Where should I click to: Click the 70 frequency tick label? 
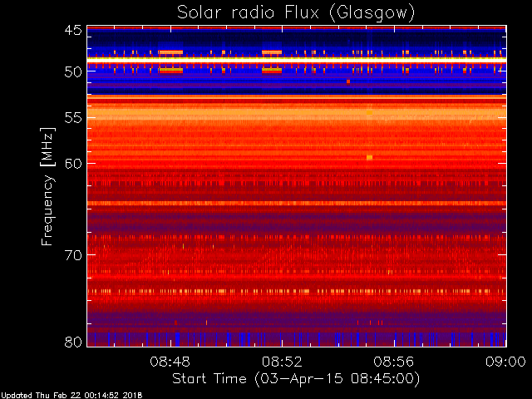click(x=73, y=255)
